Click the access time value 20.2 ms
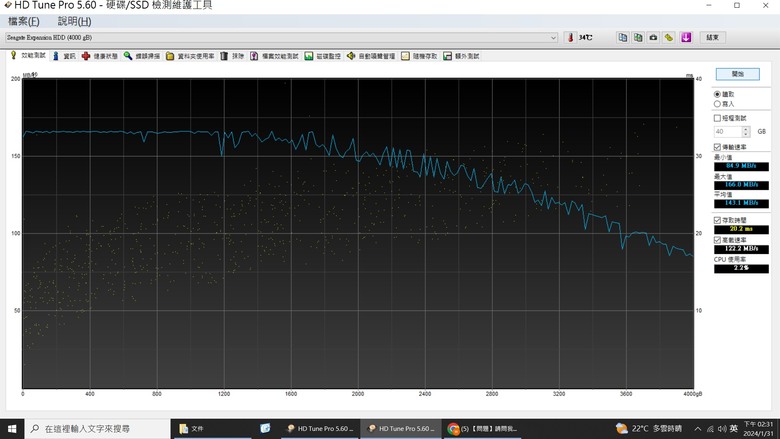The height and width of the screenshot is (439, 780). pos(741,229)
